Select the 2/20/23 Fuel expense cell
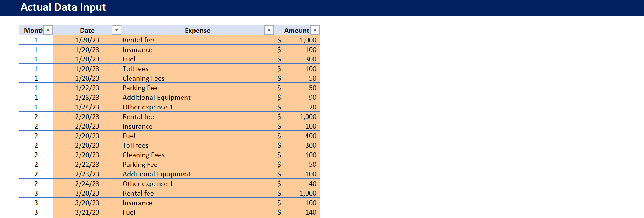 point(197,136)
